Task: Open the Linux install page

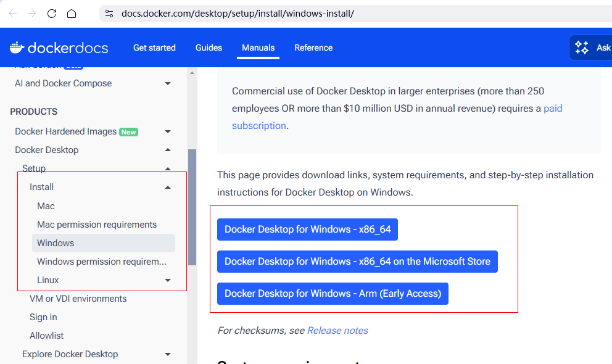Action: point(48,280)
